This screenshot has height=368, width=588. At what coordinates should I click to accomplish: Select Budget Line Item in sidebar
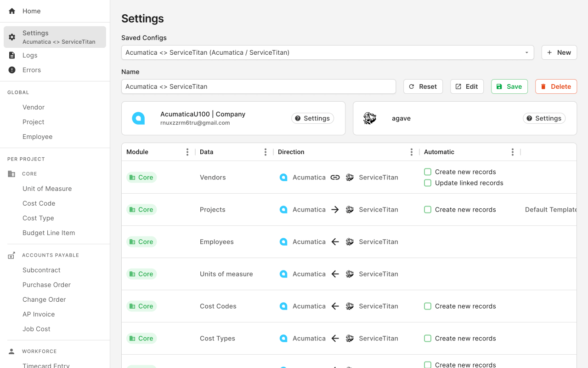(49, 233)
